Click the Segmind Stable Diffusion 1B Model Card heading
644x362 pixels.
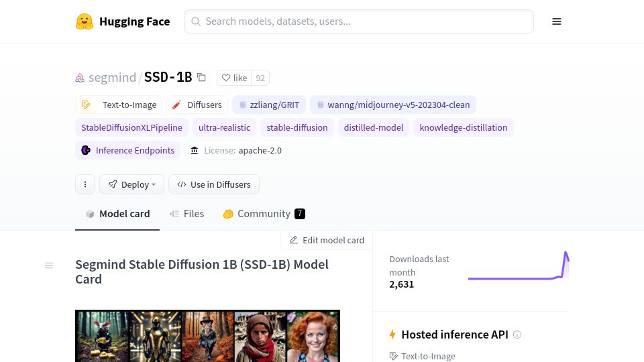pyautogui.click(x=202, y=271)
